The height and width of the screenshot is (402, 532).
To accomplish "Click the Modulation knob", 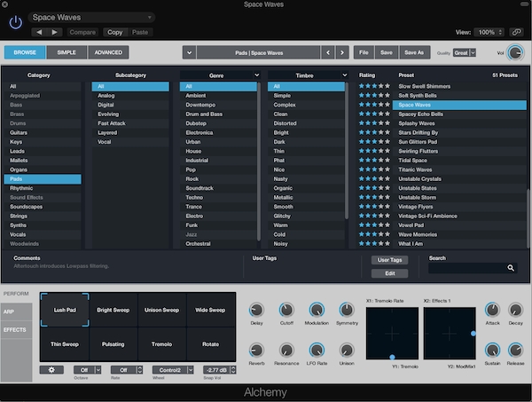I will click(x=317, y=310).
